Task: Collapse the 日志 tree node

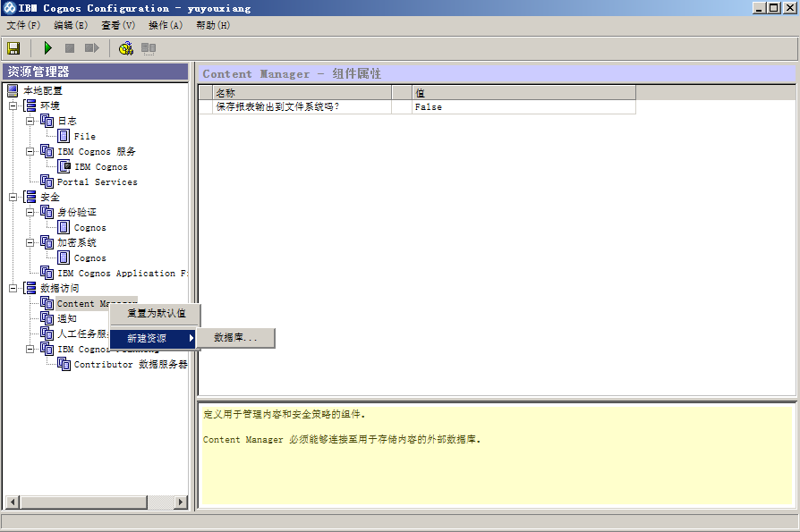Action: pyautogui.click(x=30, y=122)
